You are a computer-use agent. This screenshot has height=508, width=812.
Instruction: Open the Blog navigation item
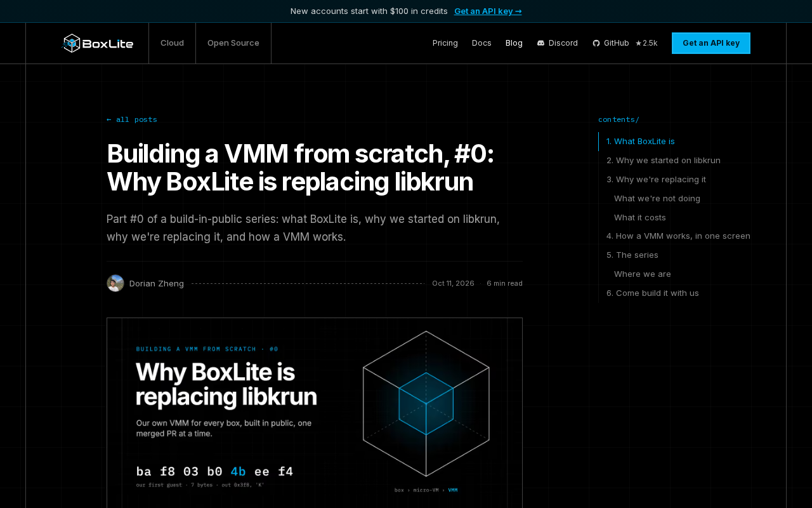[514, 43]
